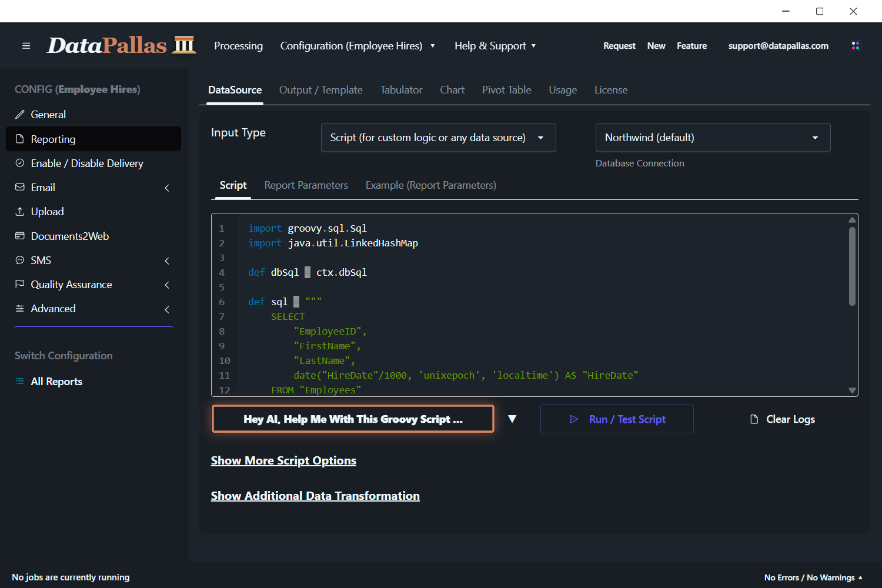Expand the Advanced submenu chevron
The width and height of the screenshot is (882, 588).
[167, 309]
